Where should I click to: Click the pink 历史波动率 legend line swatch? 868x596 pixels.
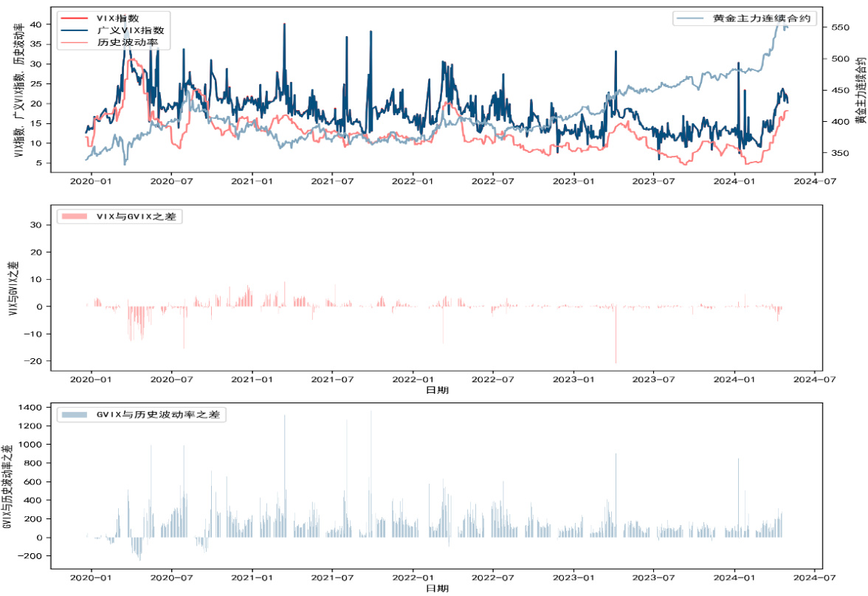point(75,43)
